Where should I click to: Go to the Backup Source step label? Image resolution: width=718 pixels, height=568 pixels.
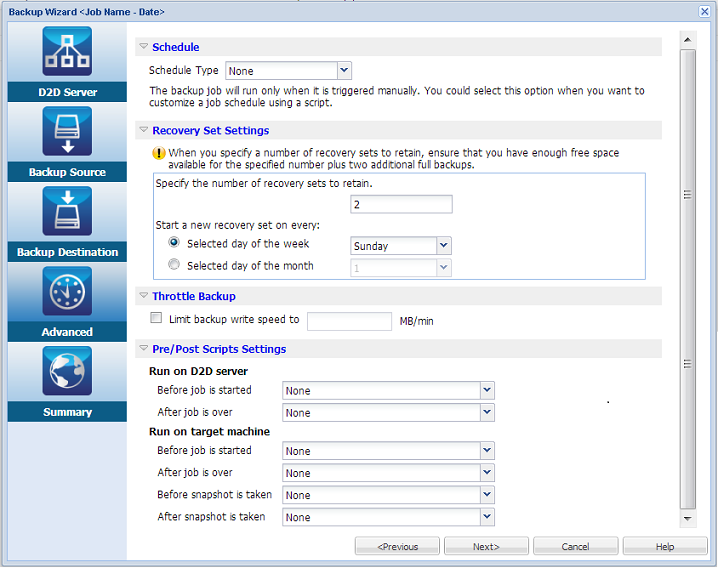coord(67,172)
